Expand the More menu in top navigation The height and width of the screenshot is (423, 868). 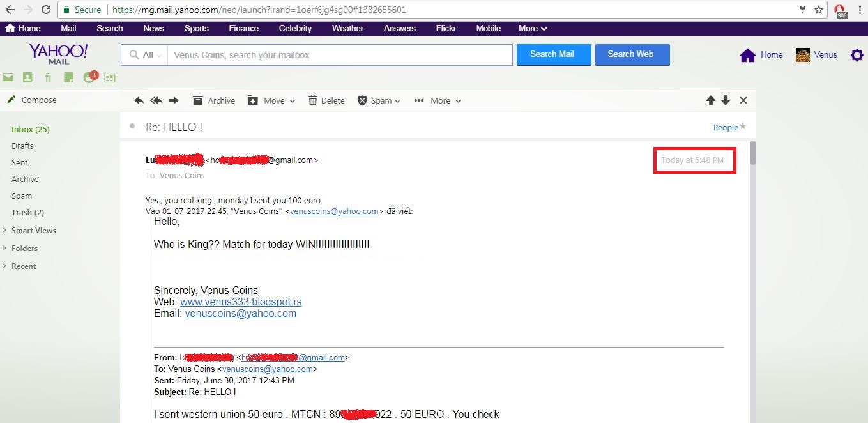[533, 28]
